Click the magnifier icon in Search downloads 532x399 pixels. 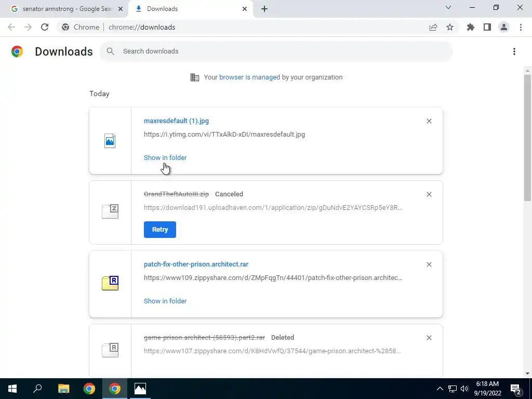pyautogui.click(x=110, y=51)
